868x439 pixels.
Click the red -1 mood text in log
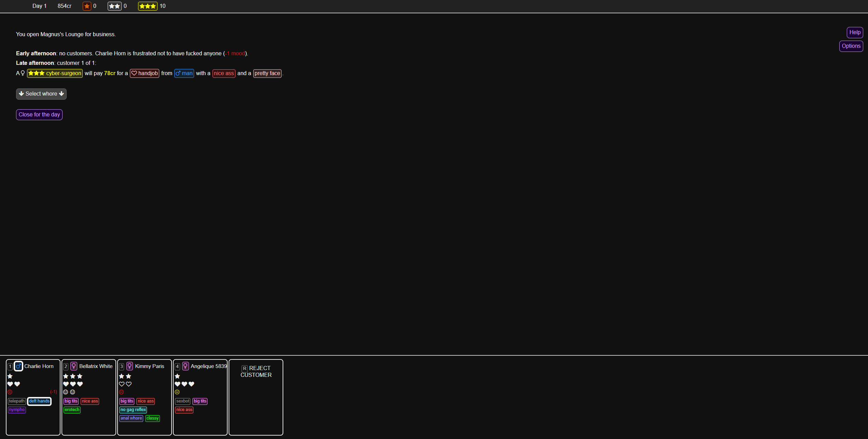tap(235, 54)
